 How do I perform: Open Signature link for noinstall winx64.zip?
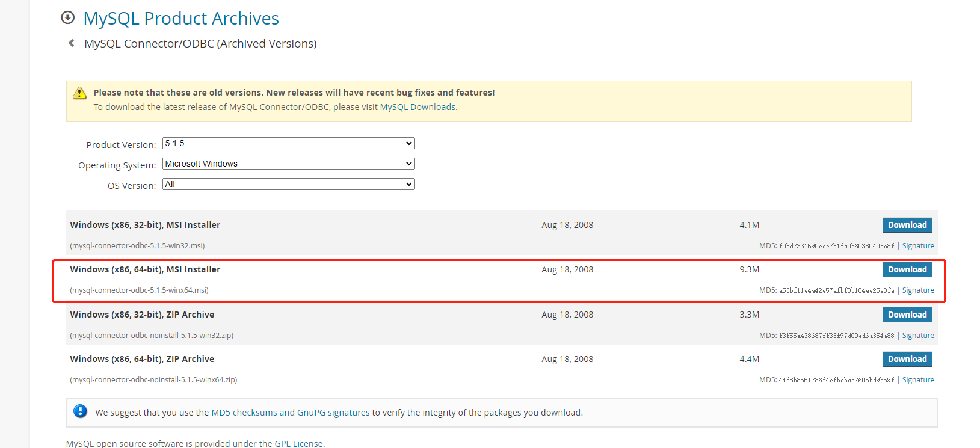pos(918,380)
